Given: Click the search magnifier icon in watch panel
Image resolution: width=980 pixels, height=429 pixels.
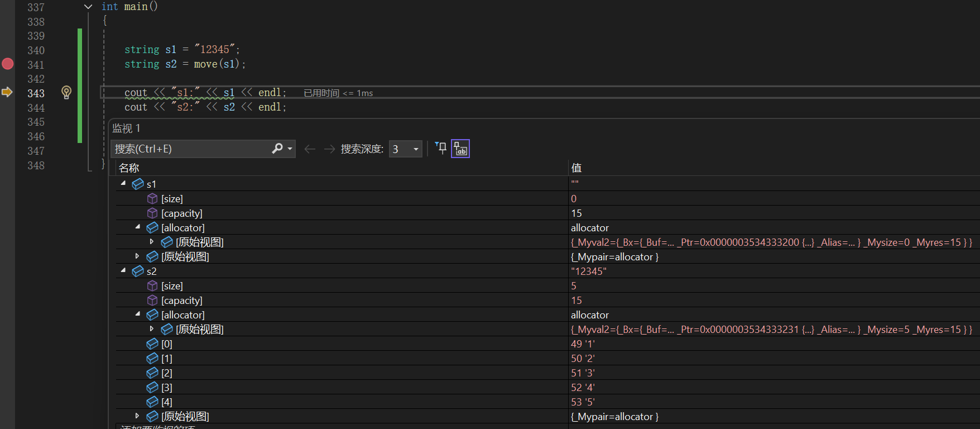Looking at the screenshot, I should click(277, 149).
